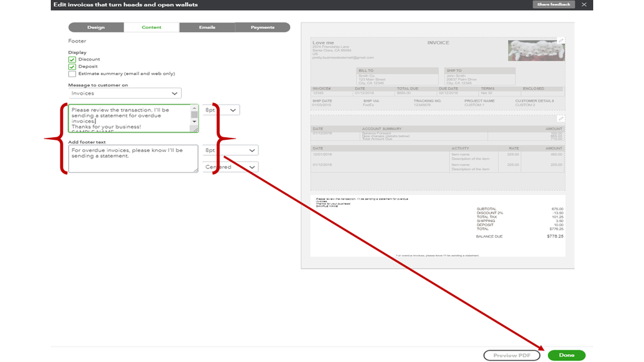Click the Footer section heading
644x362 pixels.
tap(77, 41)
